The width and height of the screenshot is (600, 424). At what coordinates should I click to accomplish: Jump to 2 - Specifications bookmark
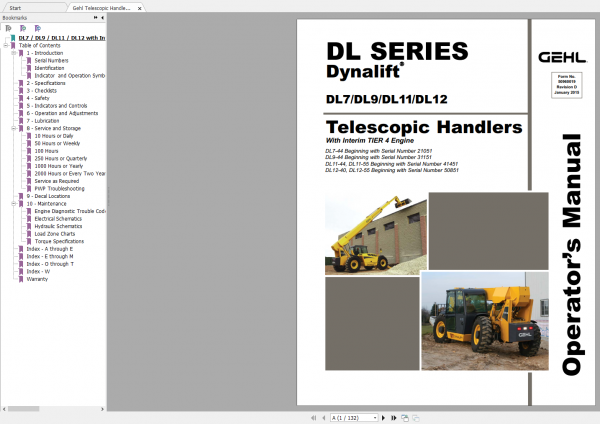coord(46,83)
